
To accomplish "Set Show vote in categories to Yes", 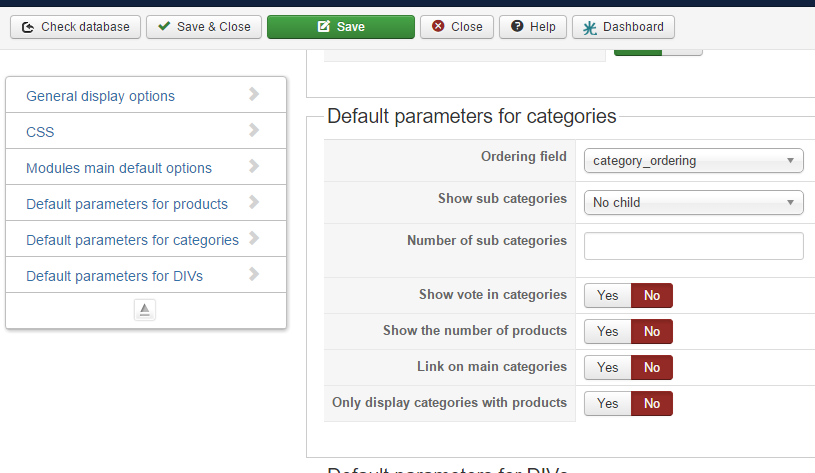I will tap(607, 296).
